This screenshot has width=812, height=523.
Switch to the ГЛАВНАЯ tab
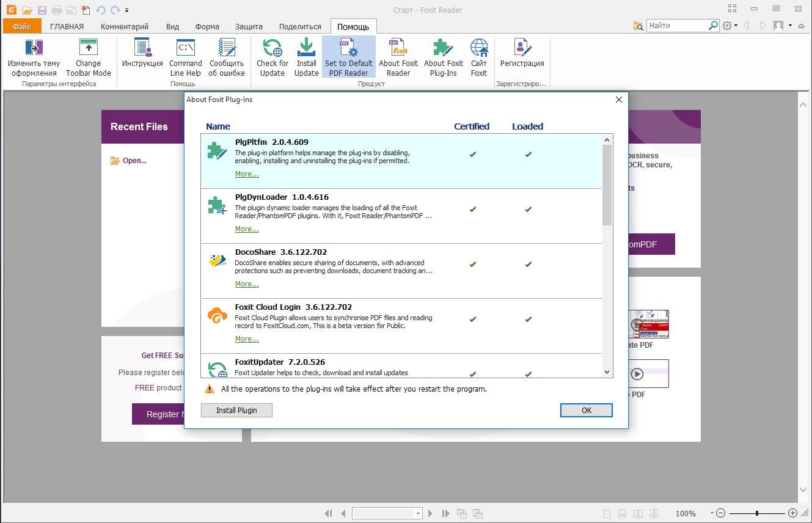[67, 26]
